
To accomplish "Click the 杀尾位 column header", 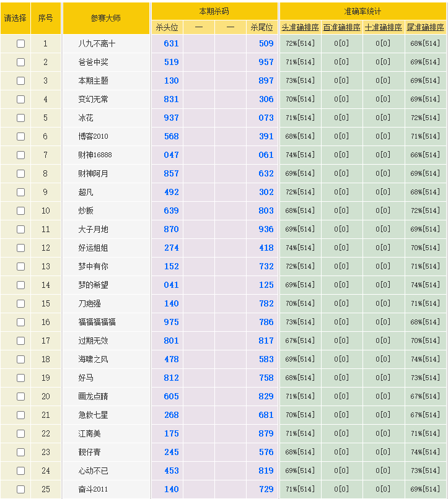I will point(261,28).
